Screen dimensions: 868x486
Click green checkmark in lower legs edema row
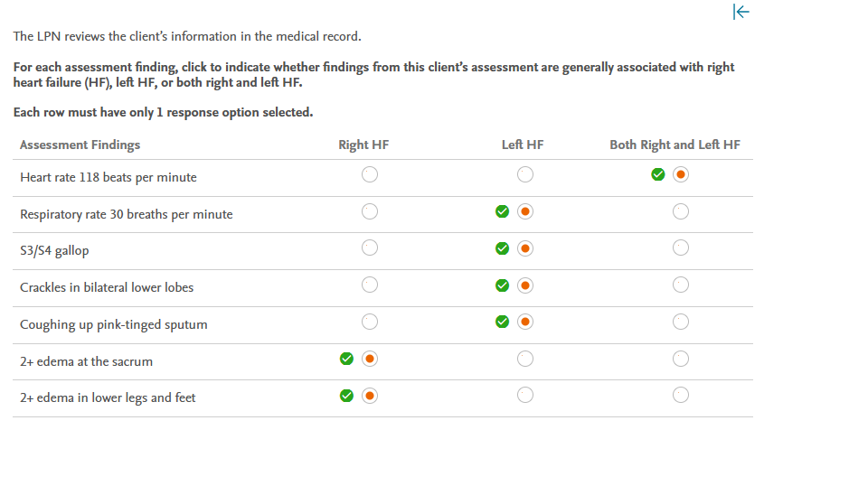(346, 396)
